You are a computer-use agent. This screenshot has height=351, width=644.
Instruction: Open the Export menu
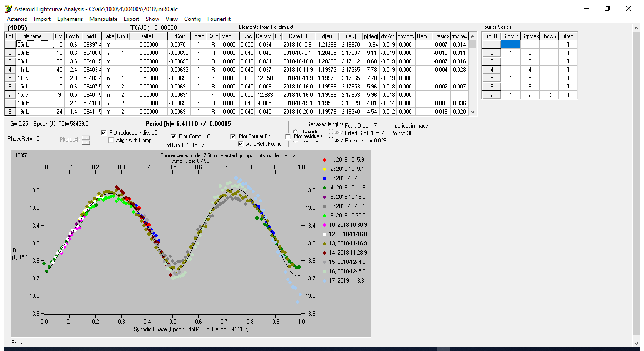(131, 19)
